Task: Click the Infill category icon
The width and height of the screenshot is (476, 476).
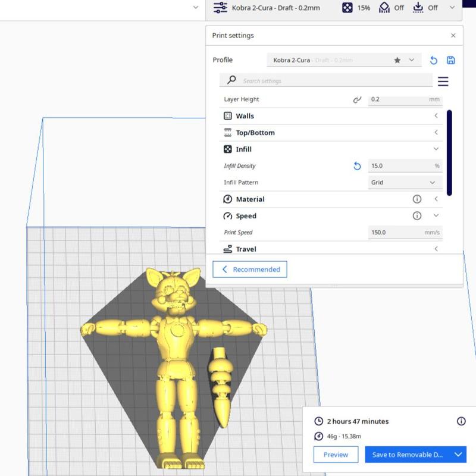Action: click(228, 149)
